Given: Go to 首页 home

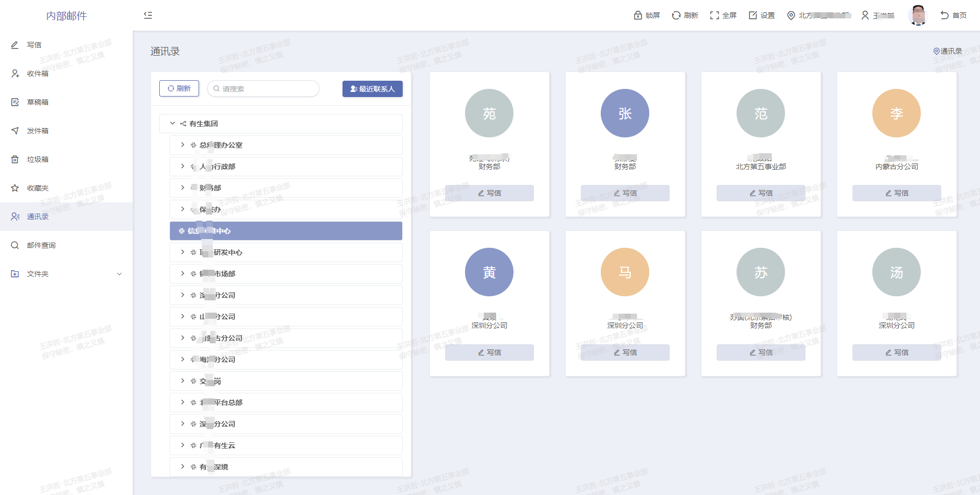Looking at the screenshot, I should point(953,15).
